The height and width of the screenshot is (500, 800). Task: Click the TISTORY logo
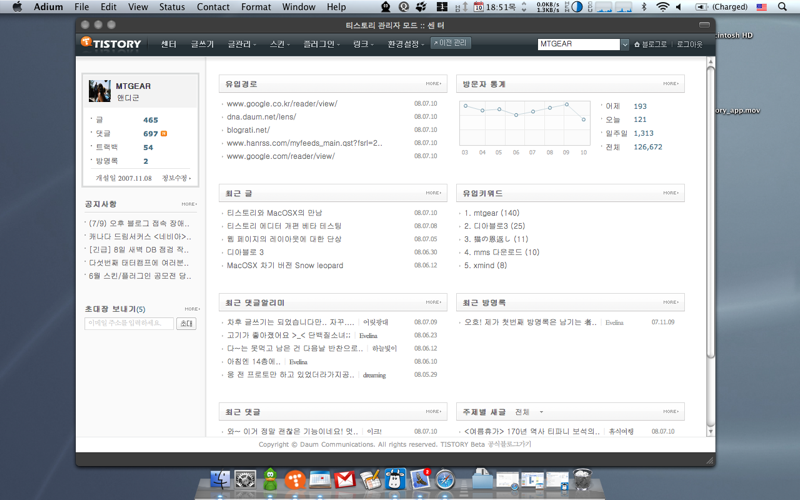tap(111, 43)
